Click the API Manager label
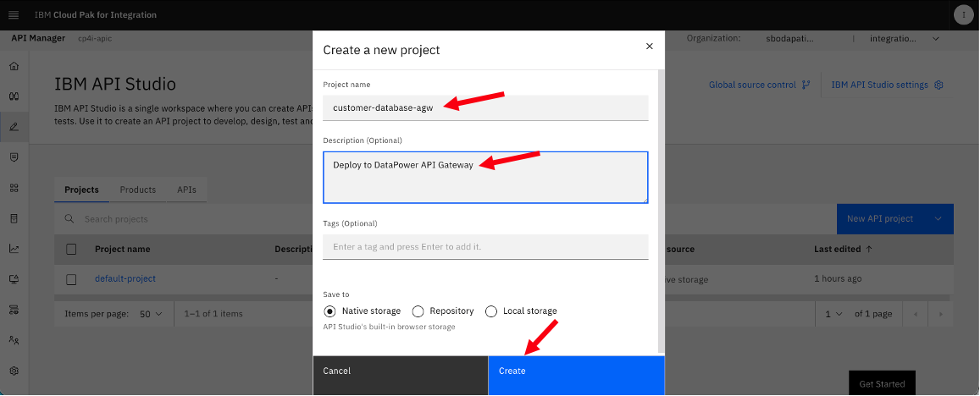This screenshot has width=980, height=396. (38, 38)
